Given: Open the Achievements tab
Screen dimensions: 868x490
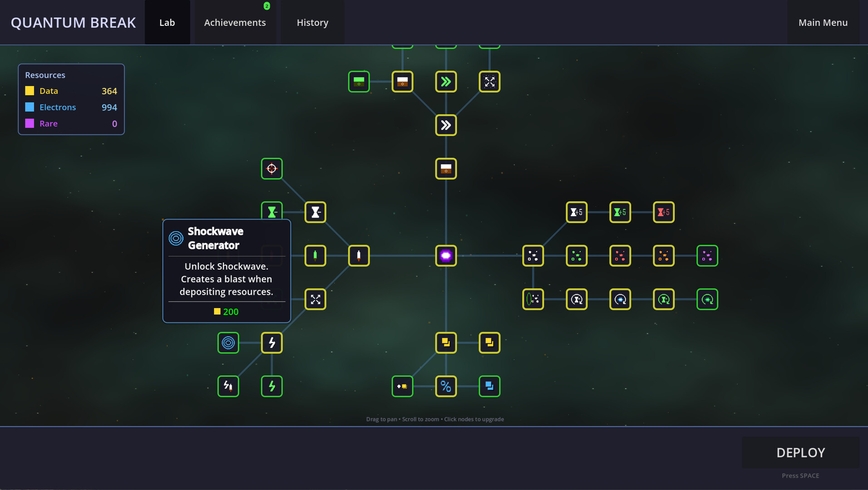Looking at the screenshot, I should pos(235,23).
